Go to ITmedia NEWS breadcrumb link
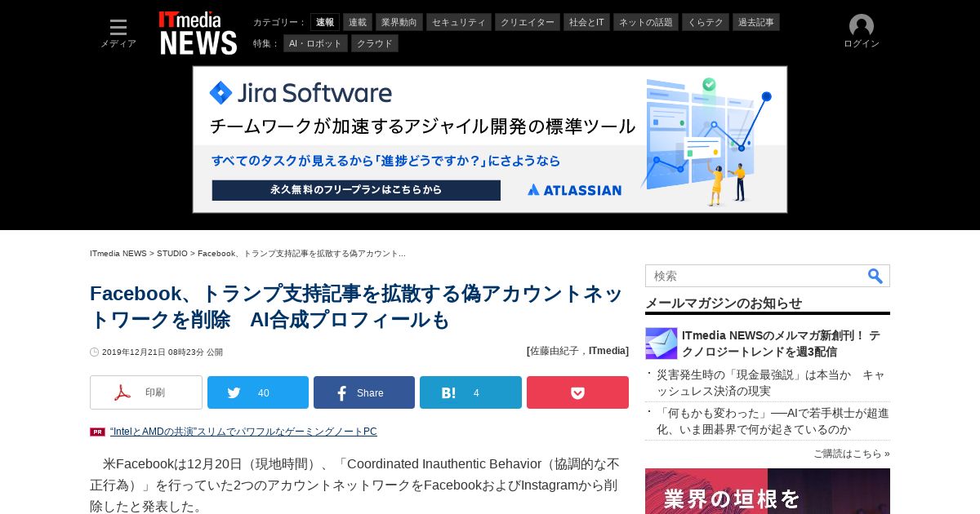The image size is (980, 514). (x=118, y=254)
